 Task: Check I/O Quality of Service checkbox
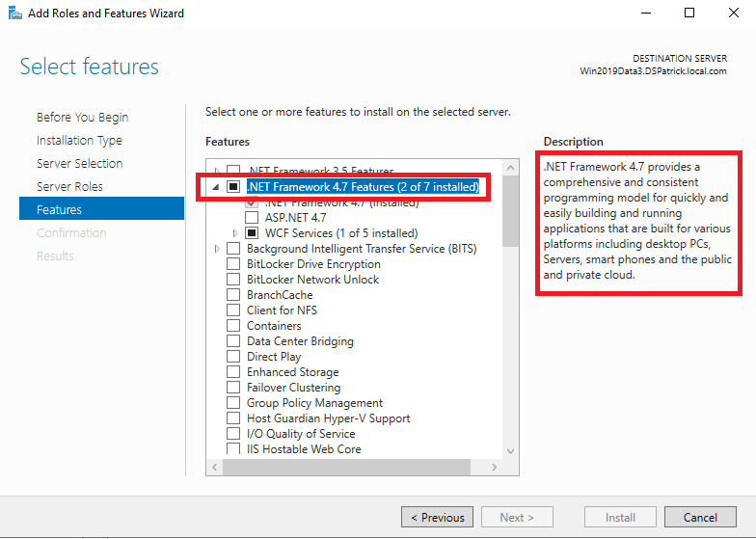pos(233,434)
